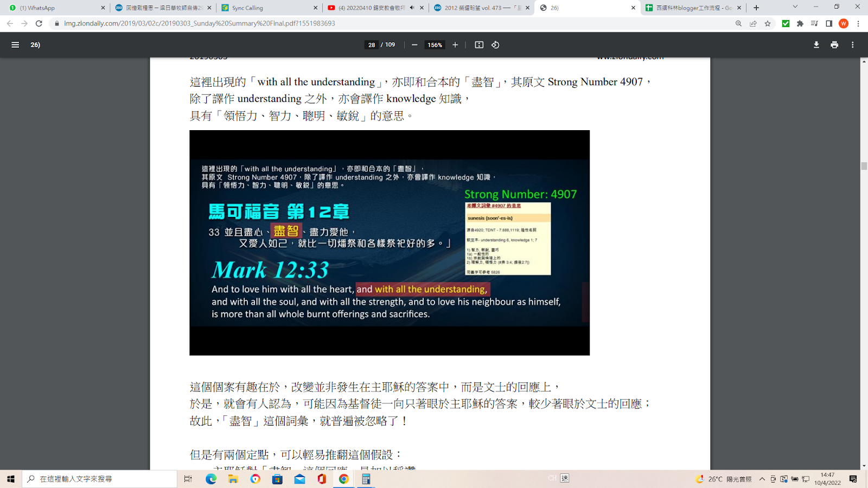Go forward in browser history
Image resolution: width=868 pixels, height=488 pixels.
tap(24, 23)
